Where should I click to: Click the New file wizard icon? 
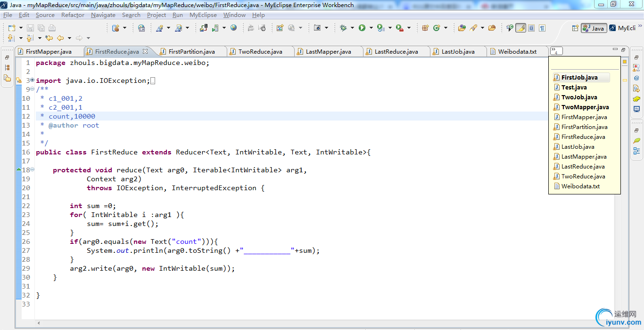pos(12,28)
